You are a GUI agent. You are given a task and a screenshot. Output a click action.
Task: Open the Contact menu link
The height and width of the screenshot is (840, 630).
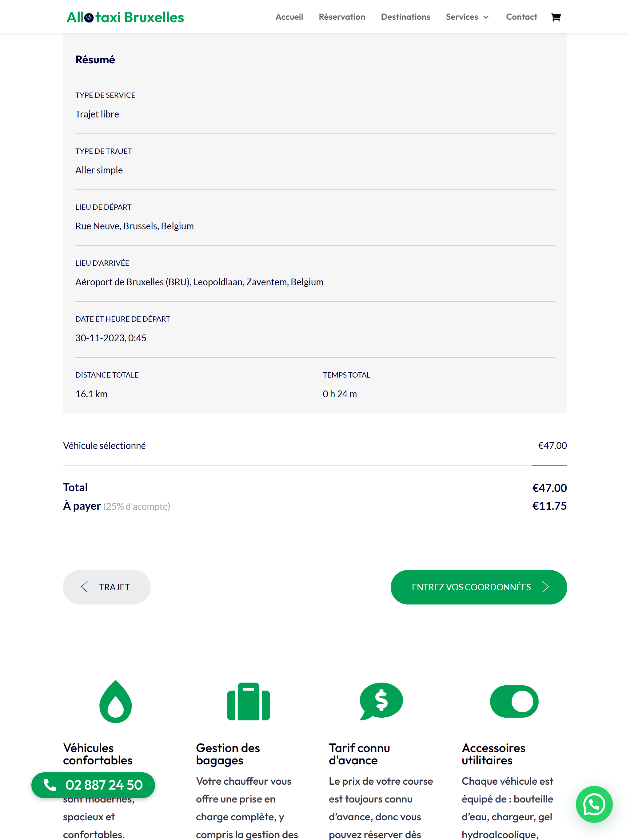tap(521, 17)
